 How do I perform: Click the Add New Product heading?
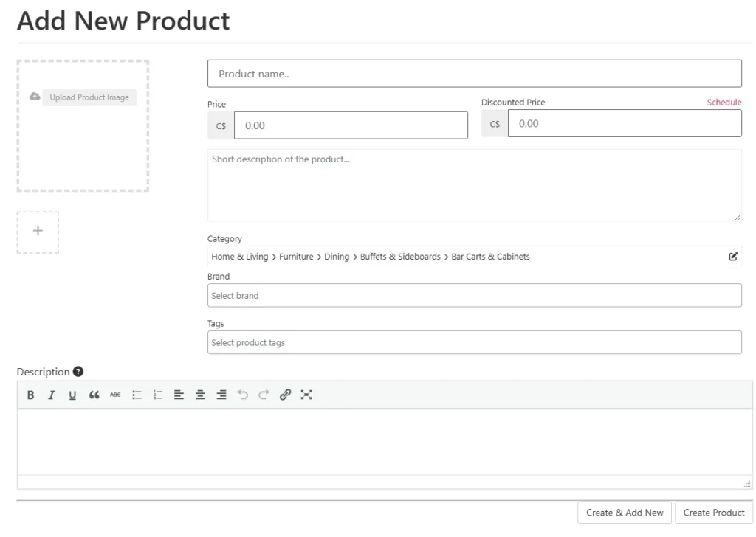(123, 21)
